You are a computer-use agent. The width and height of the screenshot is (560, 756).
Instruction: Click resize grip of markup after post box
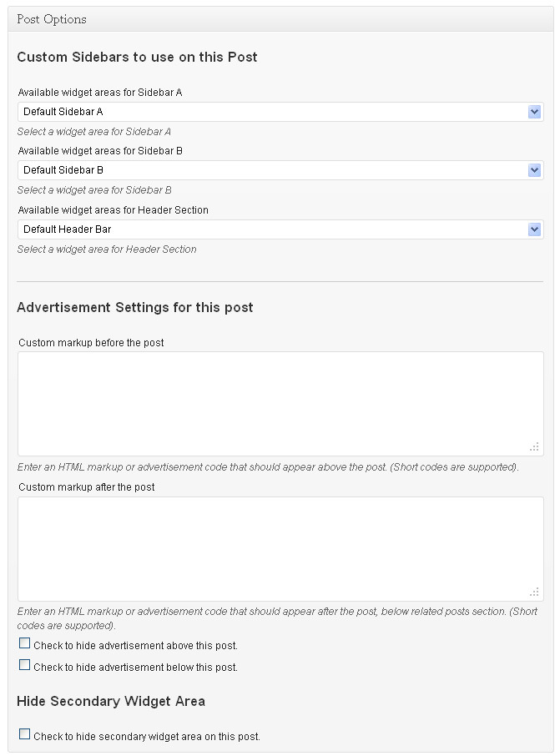(x=534, y=592)
